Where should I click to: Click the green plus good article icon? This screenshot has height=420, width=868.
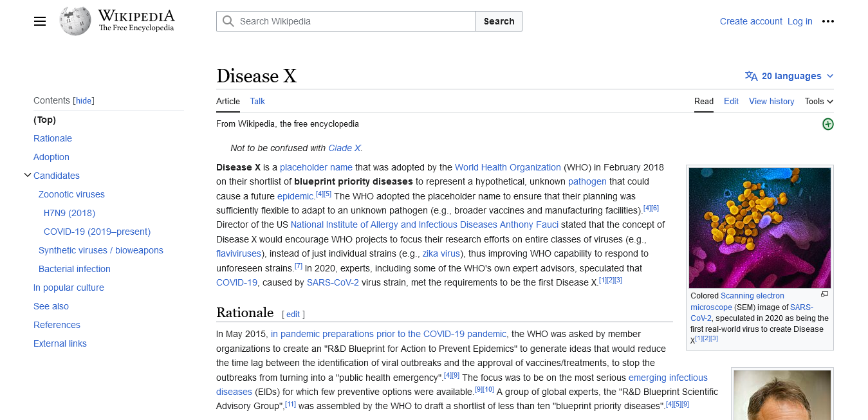coord(828,124)
